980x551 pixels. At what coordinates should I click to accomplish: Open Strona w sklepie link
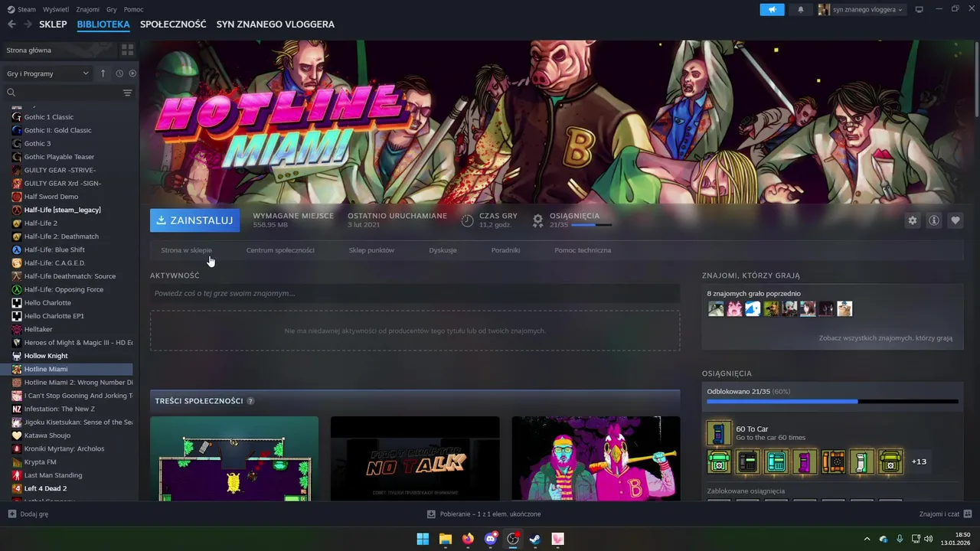(186, 250)
